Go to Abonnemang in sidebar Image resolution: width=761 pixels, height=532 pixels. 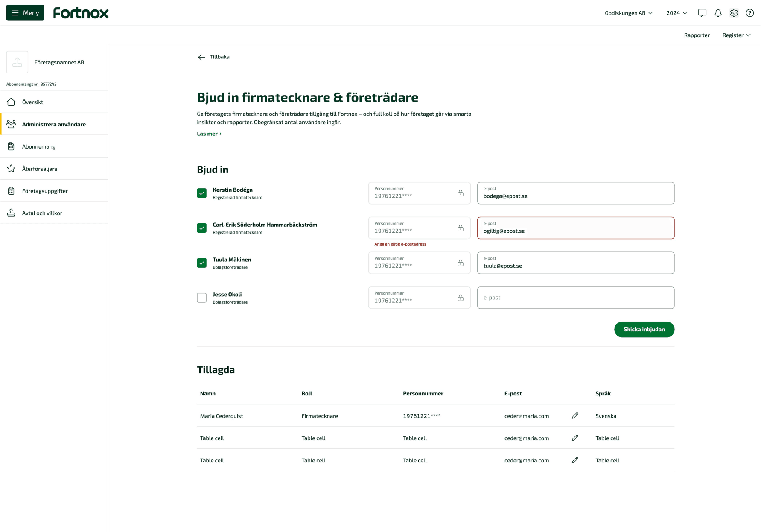pos(39,146)
